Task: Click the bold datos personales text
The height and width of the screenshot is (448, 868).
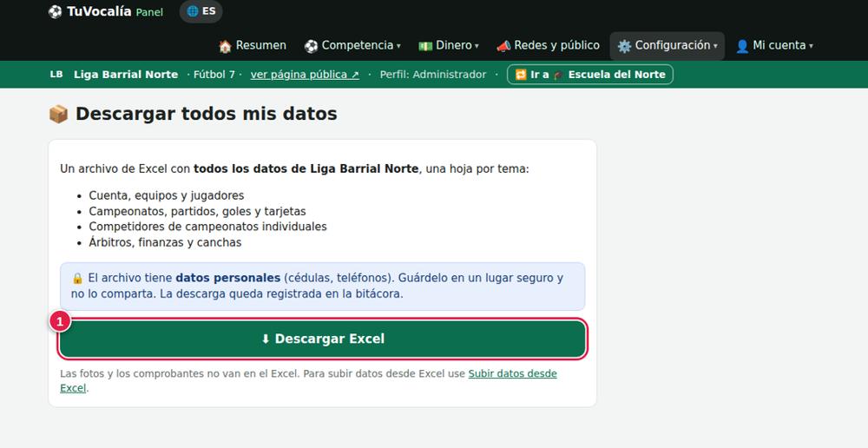Action: (x=228, y=278)
